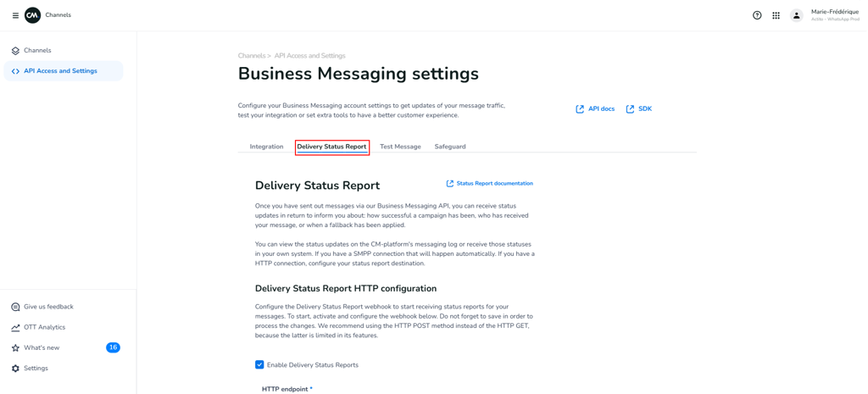Screen dimensions: 868x394
Task: Open the SDK link
Action: pyautogui.click(x=645, y=109)
